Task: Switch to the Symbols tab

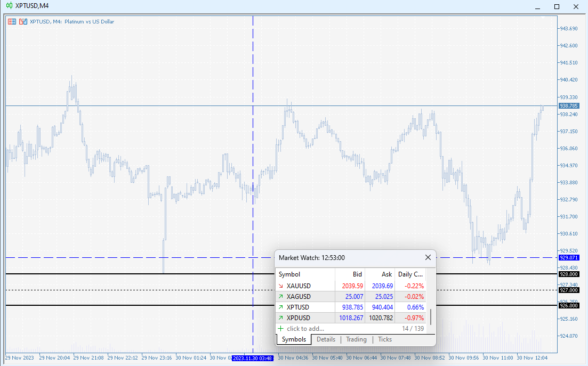Action: pos(294,339)
